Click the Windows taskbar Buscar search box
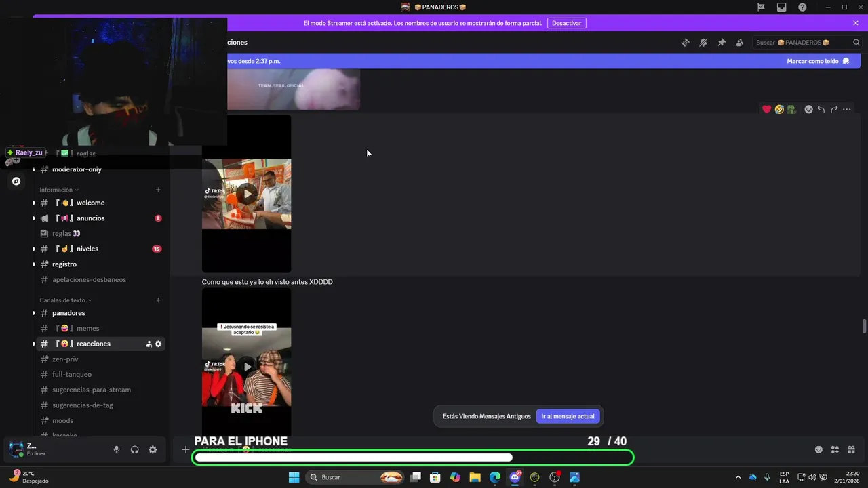This screenshot has width=868, height=488. 356,477
